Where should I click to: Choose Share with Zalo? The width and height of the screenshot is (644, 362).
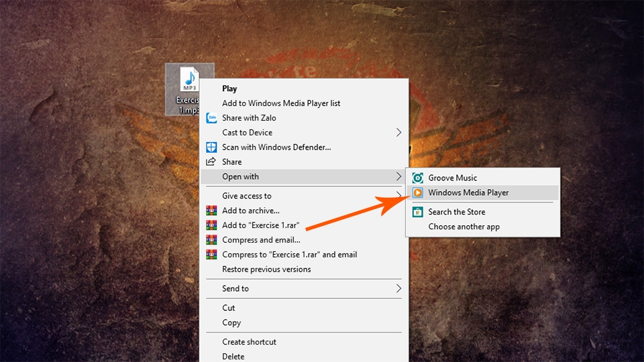pyautogui.click(x=304, y=118)
